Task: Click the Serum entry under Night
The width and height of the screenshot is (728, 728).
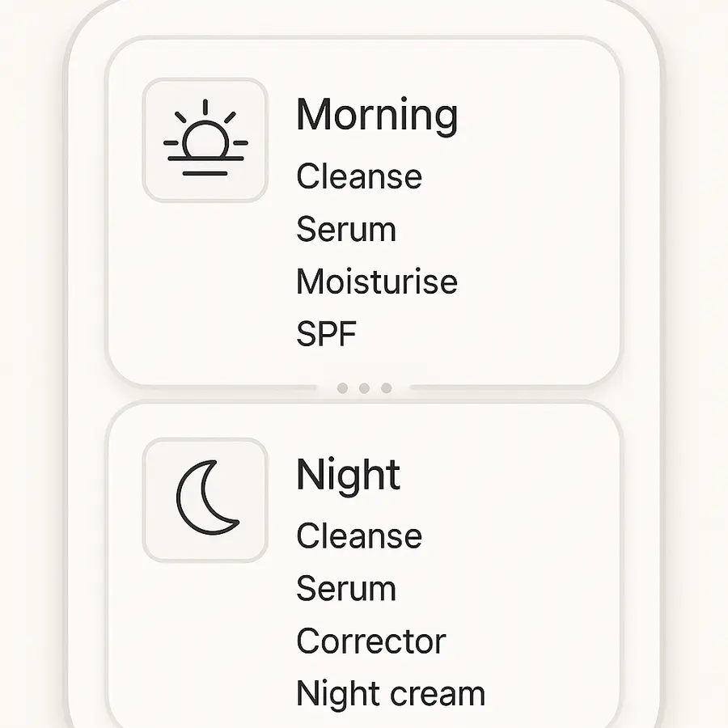Action: (x=345, y=588)
